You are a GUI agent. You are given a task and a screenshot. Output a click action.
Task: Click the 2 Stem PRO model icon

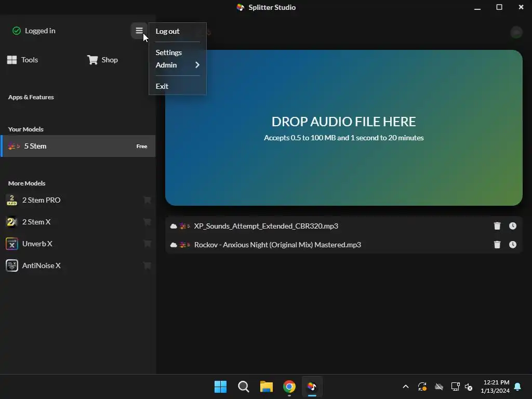[12, 200]
